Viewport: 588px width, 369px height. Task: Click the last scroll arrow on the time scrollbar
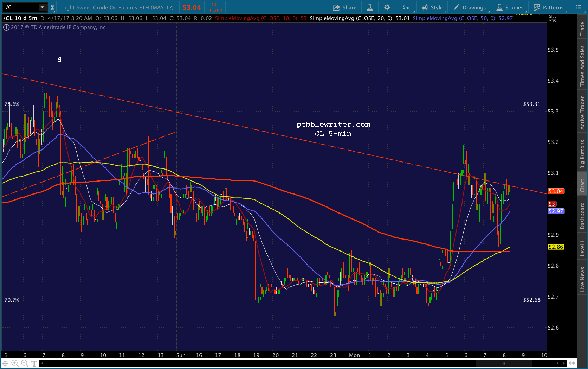pyautogui.click(x=564, y=363)
